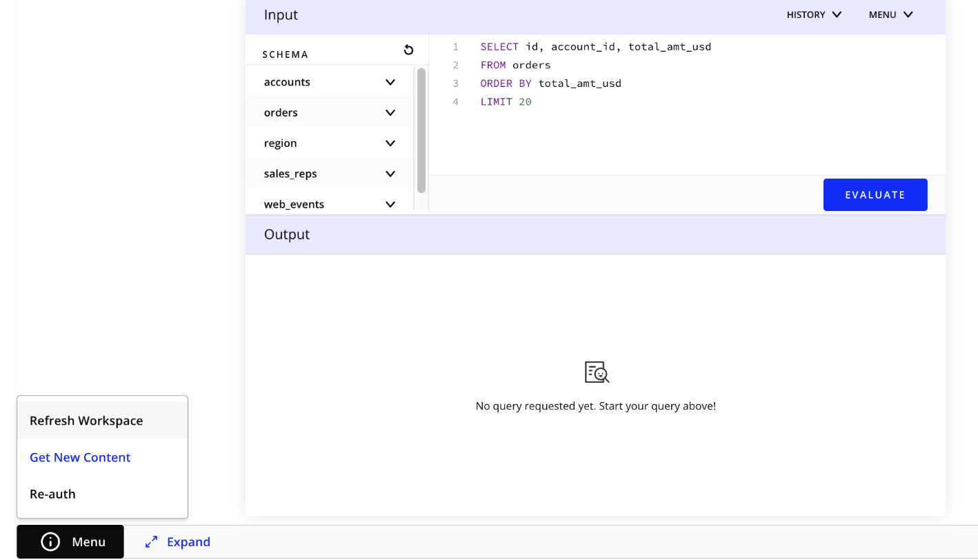This screenshot has height=560, width=978.
Task: Click the info icon on the Menu button
Action: pyautogui.click(x=49, y=541)
